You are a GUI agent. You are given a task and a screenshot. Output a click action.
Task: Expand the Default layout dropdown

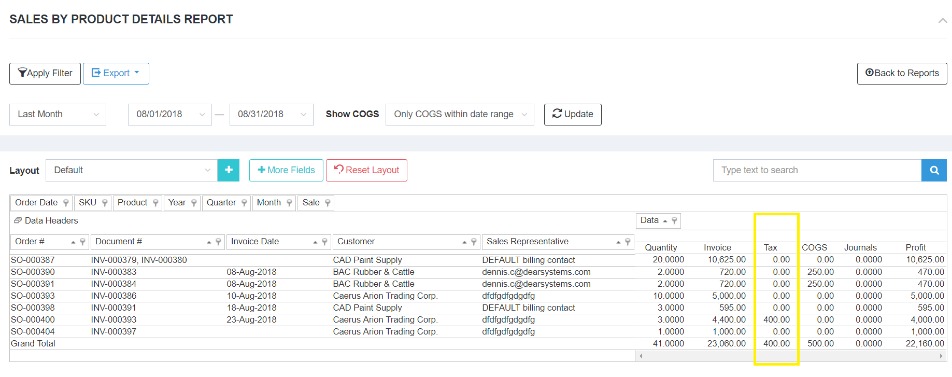pos(131,170)
